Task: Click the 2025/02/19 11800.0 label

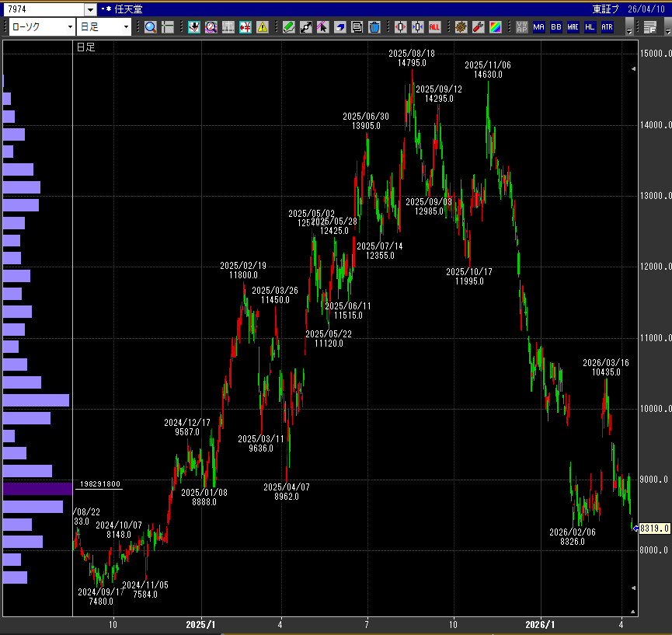Action: 243,270
